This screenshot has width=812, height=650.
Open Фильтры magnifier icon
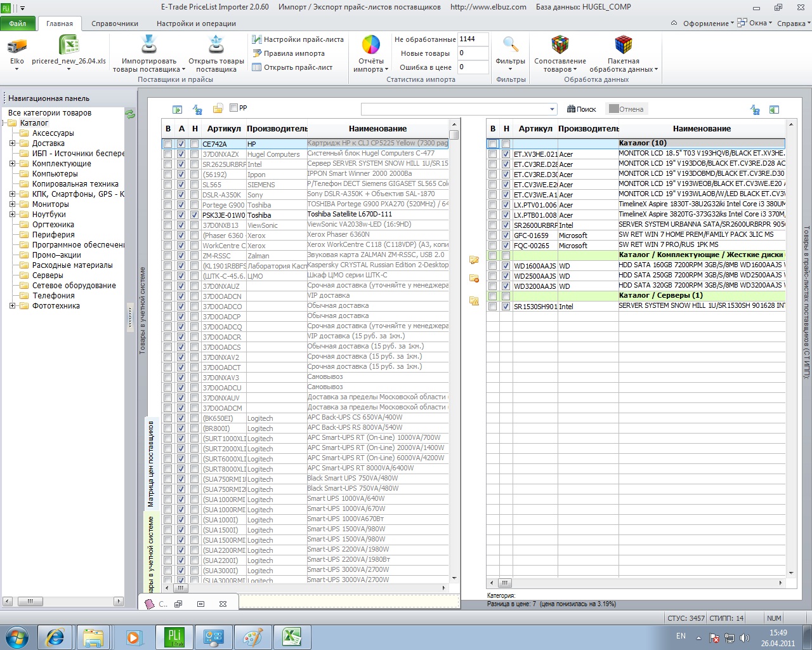(510, 44)
